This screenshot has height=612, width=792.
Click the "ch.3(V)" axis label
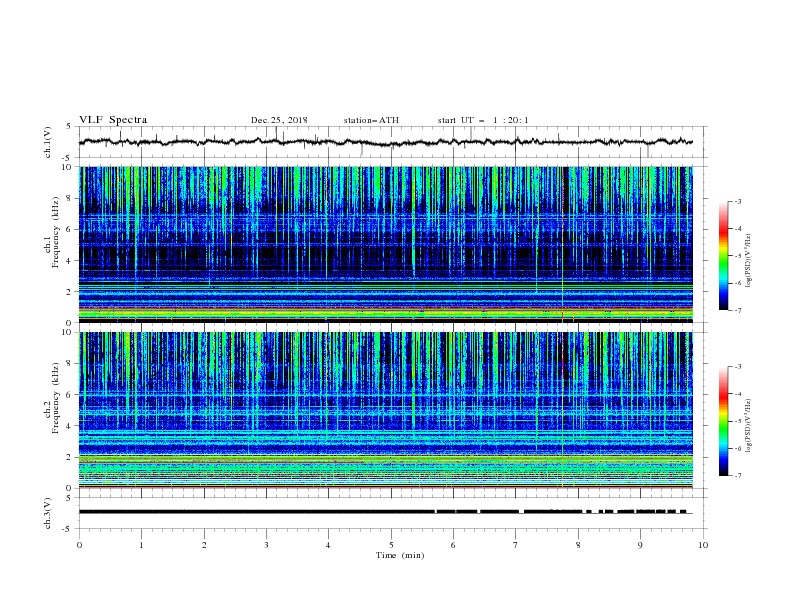[x=48, y=513]
